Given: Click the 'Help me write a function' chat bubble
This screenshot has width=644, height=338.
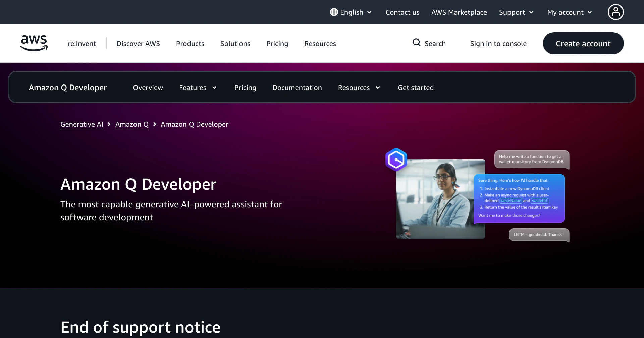Looking at the screenshot, I should point(532,159).
